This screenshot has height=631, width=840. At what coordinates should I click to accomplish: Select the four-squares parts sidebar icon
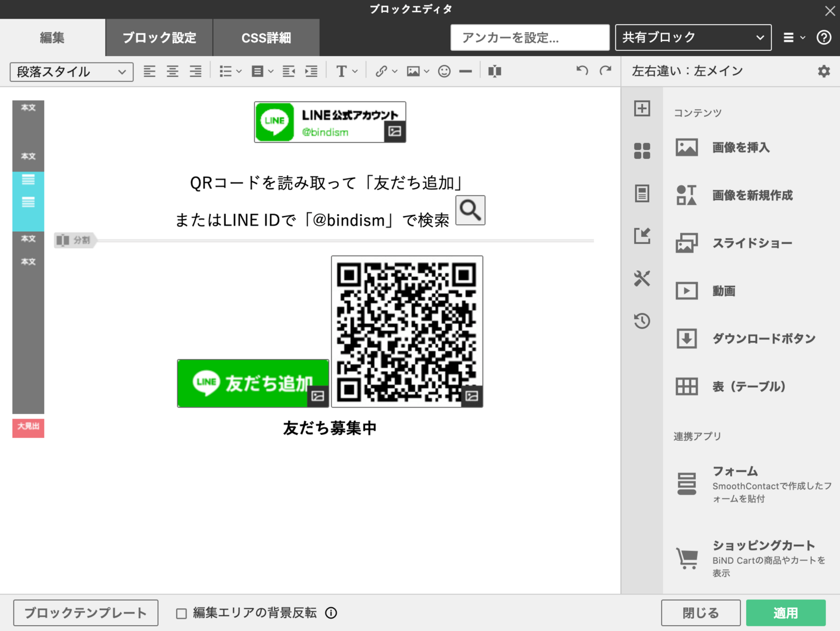642,151
